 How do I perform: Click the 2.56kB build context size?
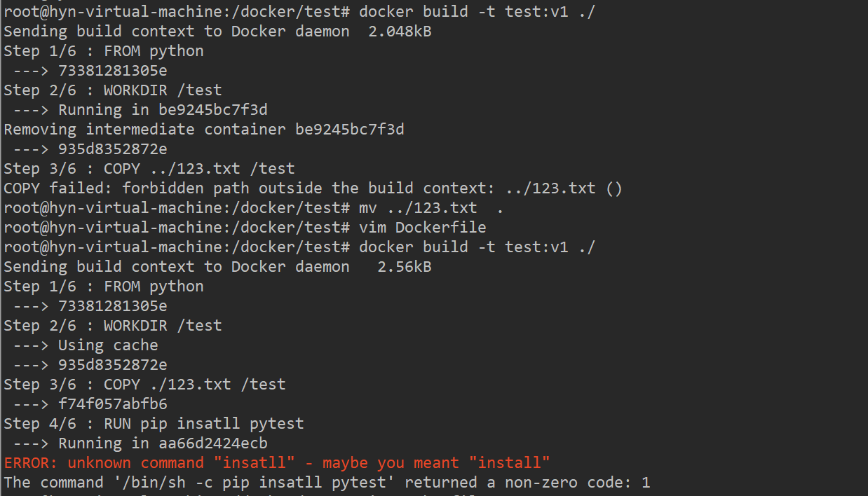click(404, 267)
